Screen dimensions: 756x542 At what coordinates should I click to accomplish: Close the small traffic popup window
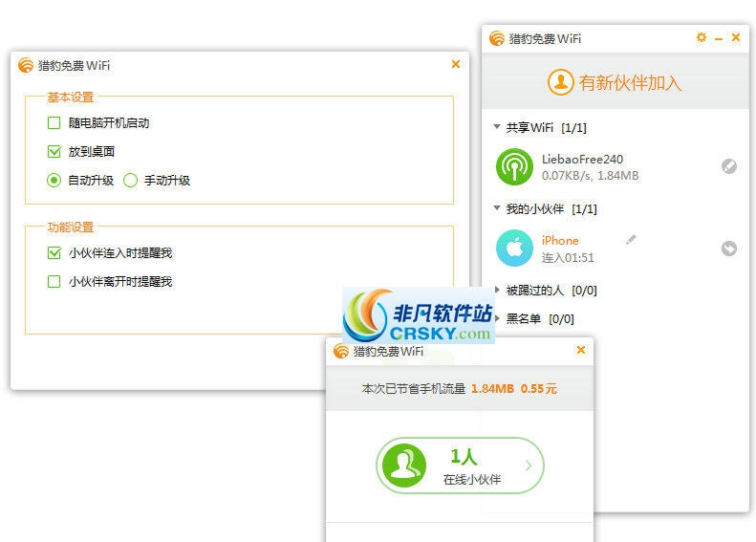click(581, 350)
